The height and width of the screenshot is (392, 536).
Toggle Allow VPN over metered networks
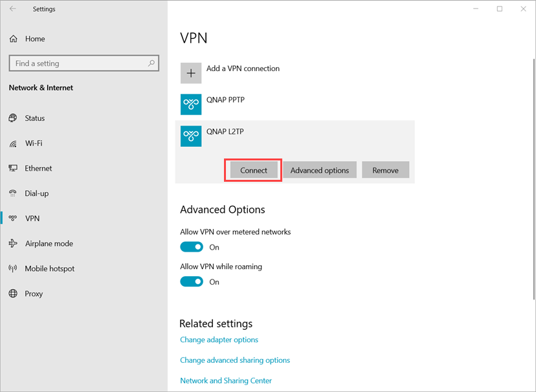[x=192, y=247]
